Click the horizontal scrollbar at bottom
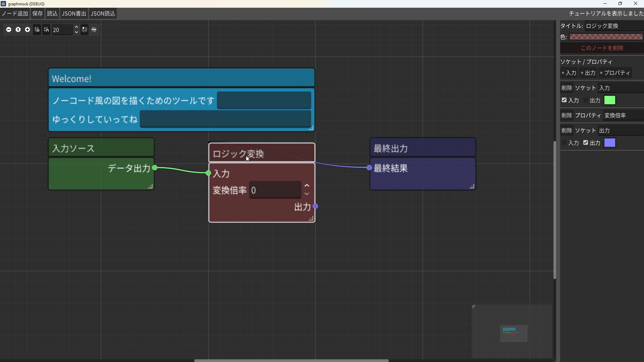The width and height of the screenshot is (644, 362). (x=291, y=361)
